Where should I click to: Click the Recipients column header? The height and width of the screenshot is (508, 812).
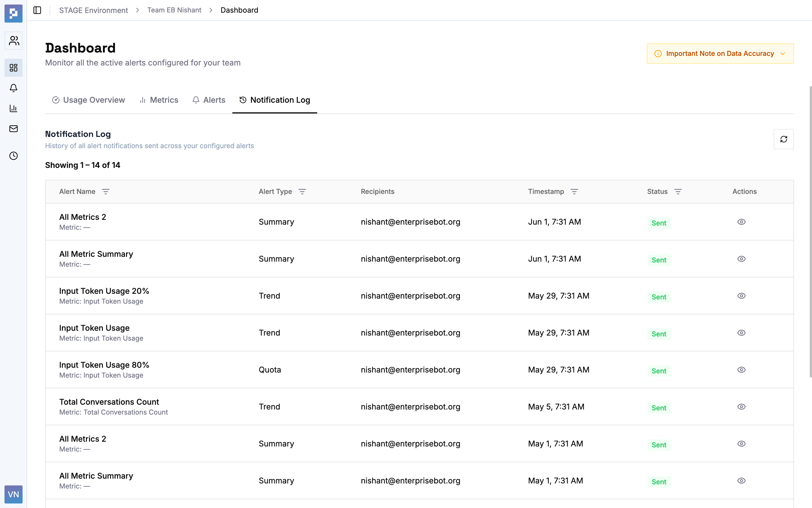[378, 192]
